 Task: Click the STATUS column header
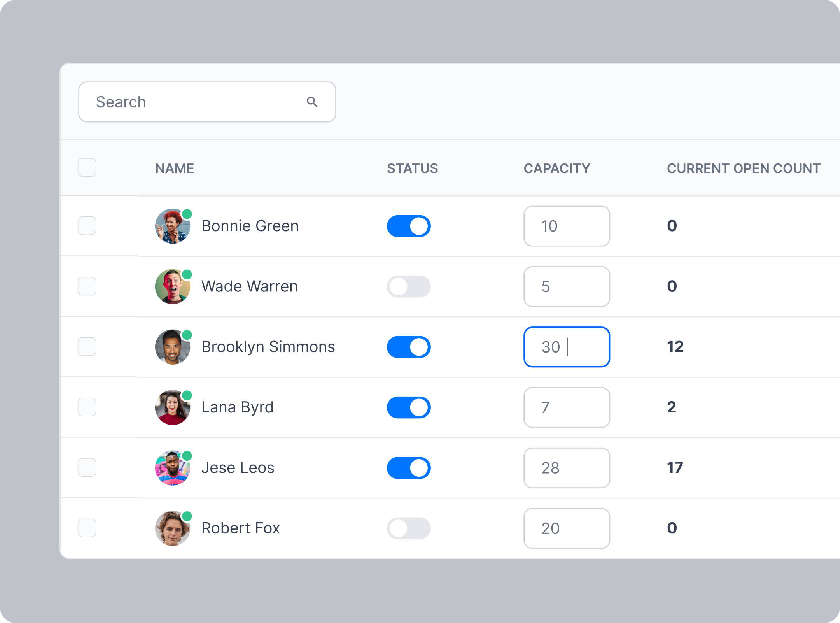click(x=413, y=168)
